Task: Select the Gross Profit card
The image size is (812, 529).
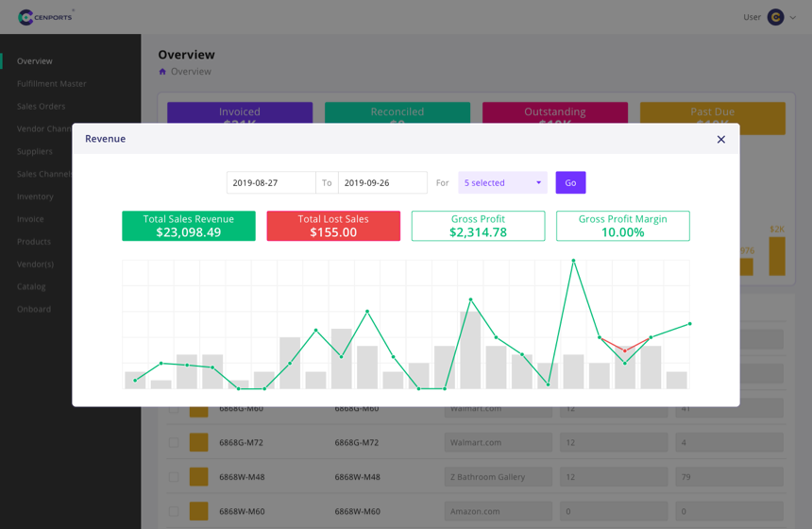Action: coord(478,226)
